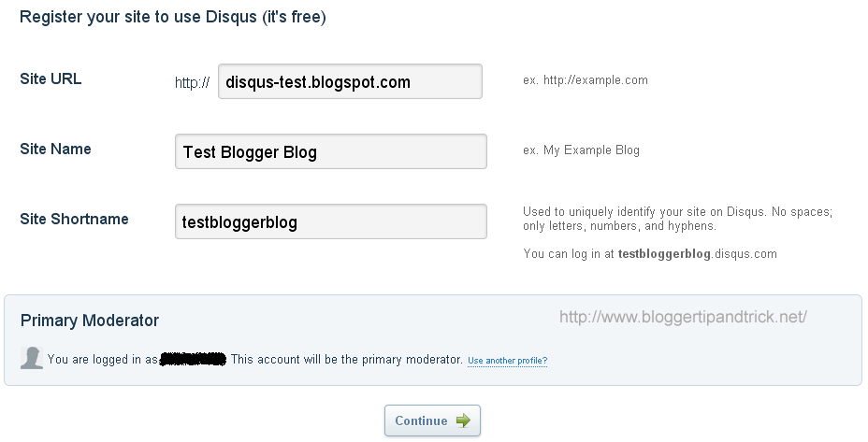Click the testbloggerblog.disqus.com login hint

650,254
